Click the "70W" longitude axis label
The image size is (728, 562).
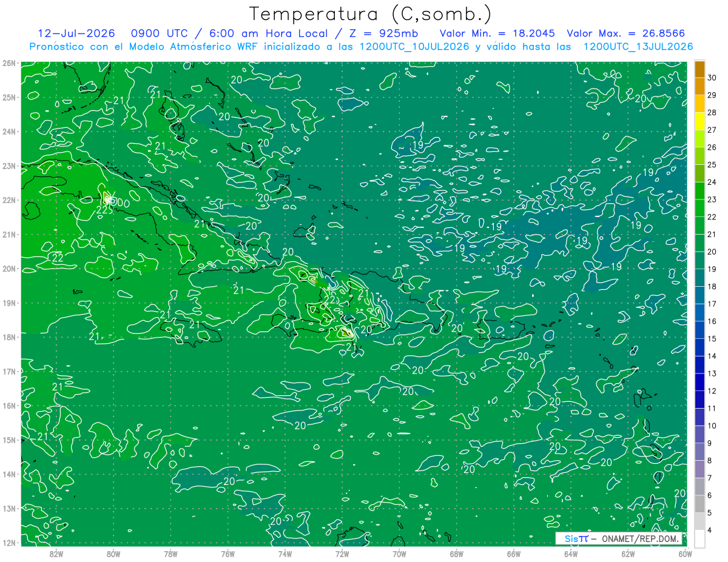[399, 554]
